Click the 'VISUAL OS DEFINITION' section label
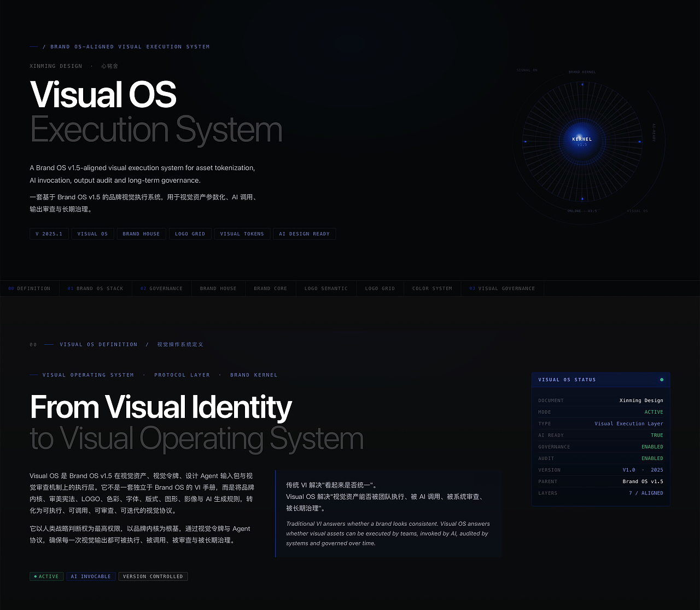This screenshot has width=700, height=610. point(98,345)
